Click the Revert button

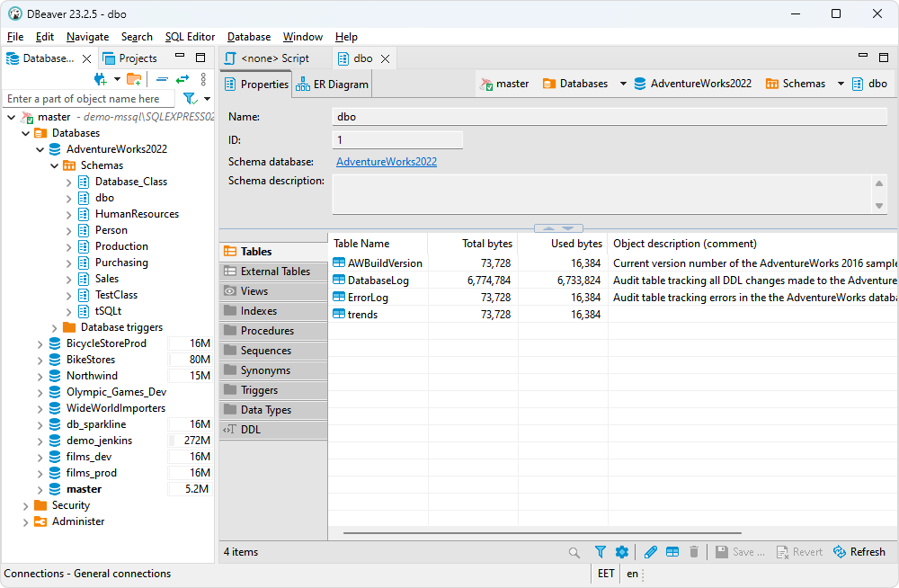coord(799,552)
